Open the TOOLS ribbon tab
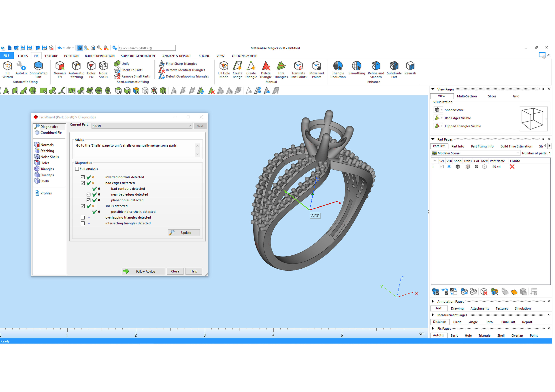The width and height of the screenshot is (555, 392). tap(23, 56)
